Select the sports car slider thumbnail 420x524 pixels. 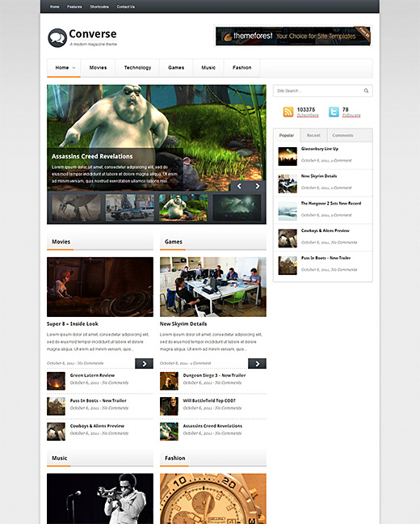click(130, 208)
